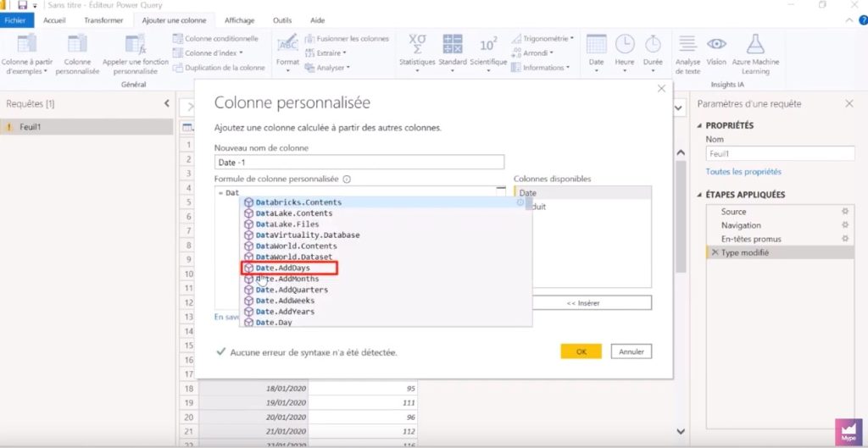Image resolution: width=868 pixels, height=448 pixels.
Task: Add a Colonne conditionnelle
Action: point(215,39)
